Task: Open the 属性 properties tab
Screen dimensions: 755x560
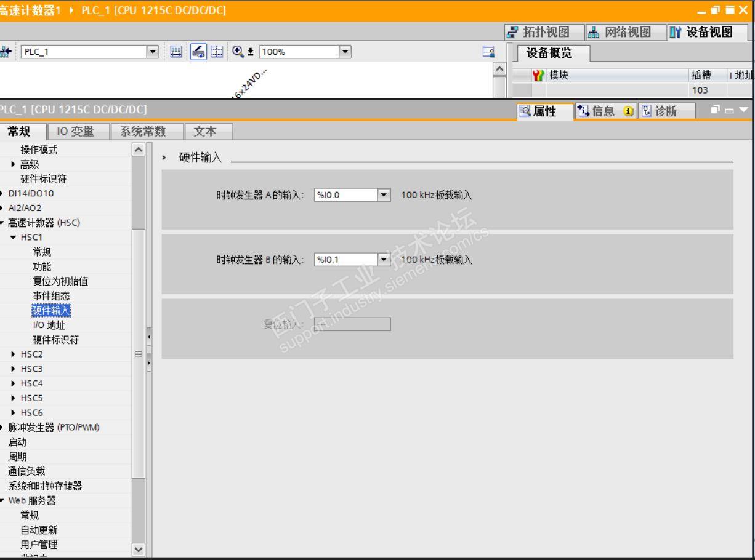Action: click(x=544, y=111)
